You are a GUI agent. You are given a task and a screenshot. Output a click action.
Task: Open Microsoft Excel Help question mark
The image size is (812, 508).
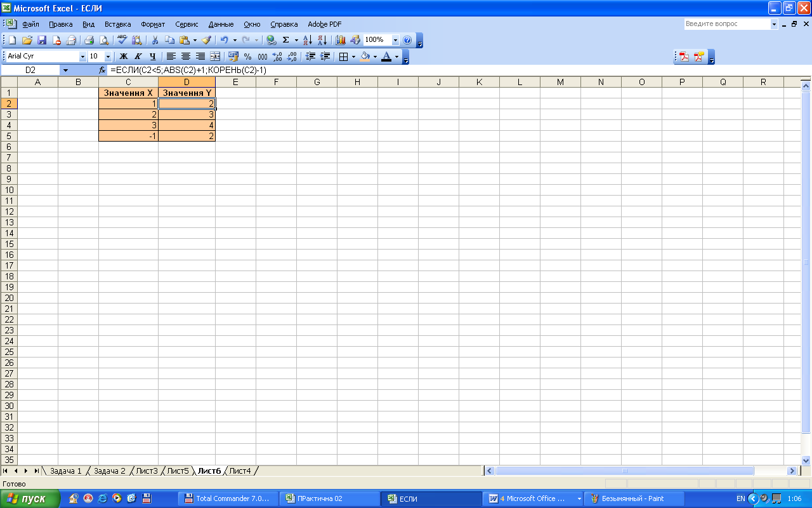(x=407, y=40)
